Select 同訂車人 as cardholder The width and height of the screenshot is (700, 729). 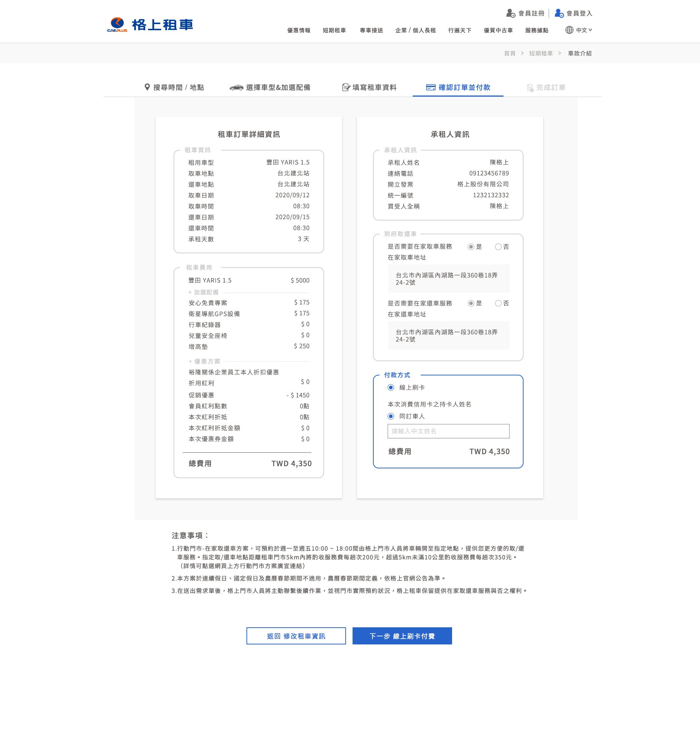391,416
